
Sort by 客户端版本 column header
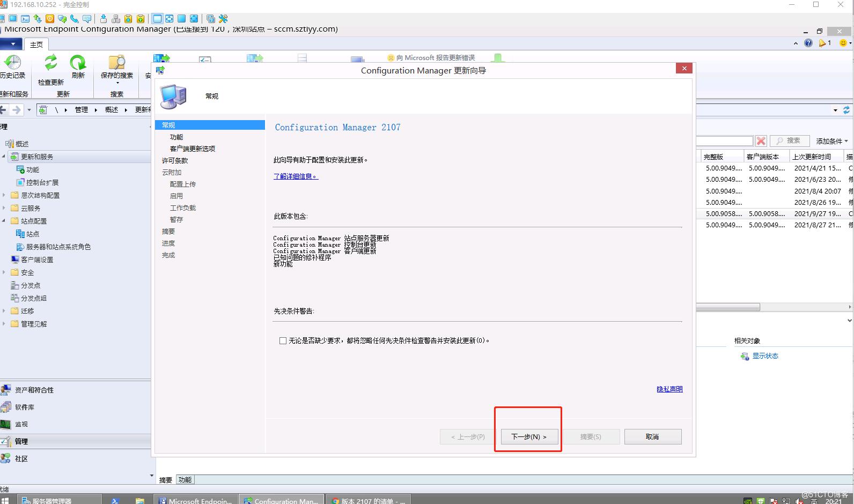click(x=767, y=157)
